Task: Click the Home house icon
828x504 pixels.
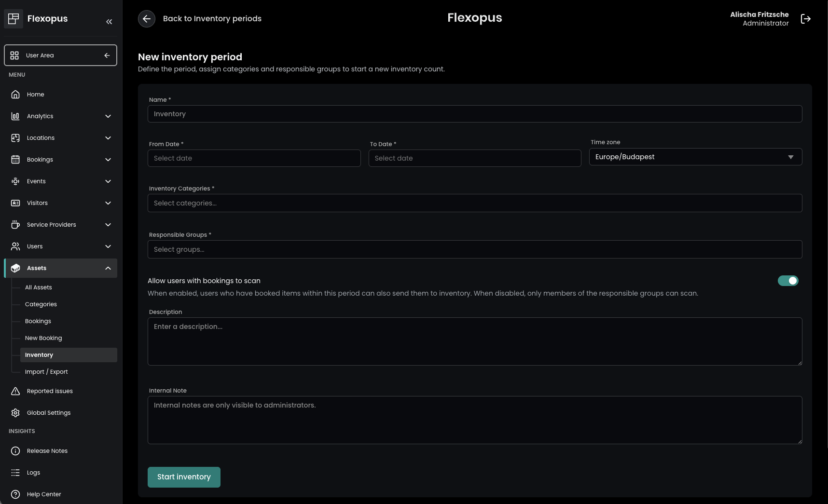Action: point(15,95)
